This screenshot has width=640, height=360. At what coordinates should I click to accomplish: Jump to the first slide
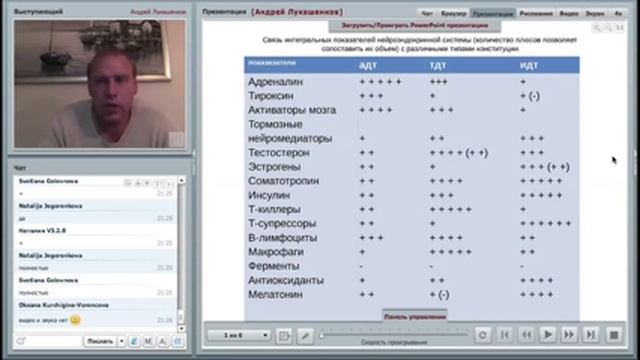pos(504,335)
